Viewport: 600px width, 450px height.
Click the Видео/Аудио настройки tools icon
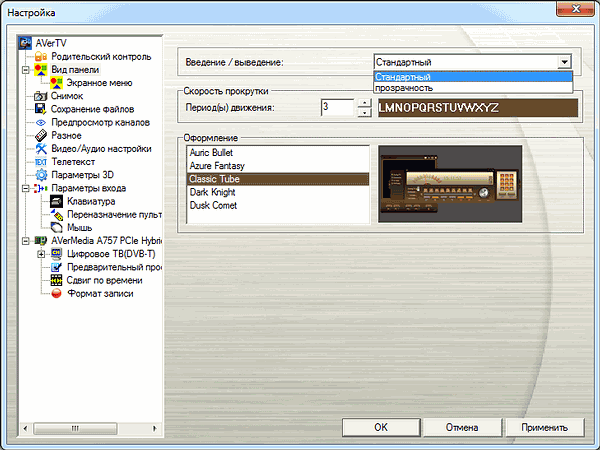pos(41,148)
